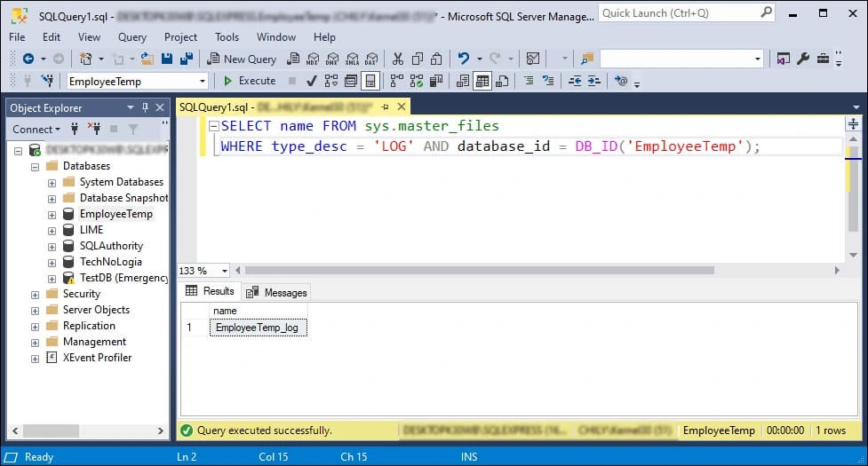This screenshot has height=466, width=868.
Task: Expand the Security folder node
Action: (36, 295)
